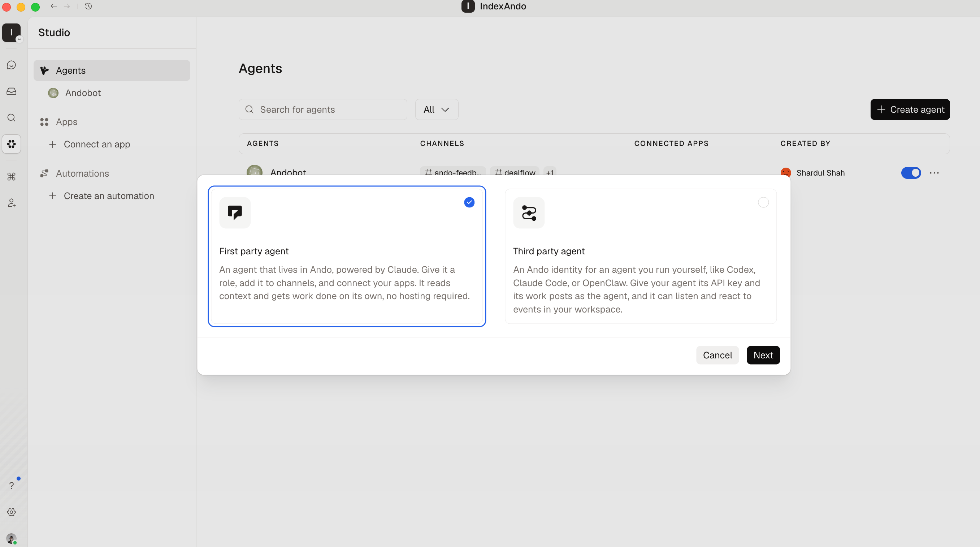Expand the workspace switcher chevron
This screenshot has height=547, width=980.
[19, 39]
